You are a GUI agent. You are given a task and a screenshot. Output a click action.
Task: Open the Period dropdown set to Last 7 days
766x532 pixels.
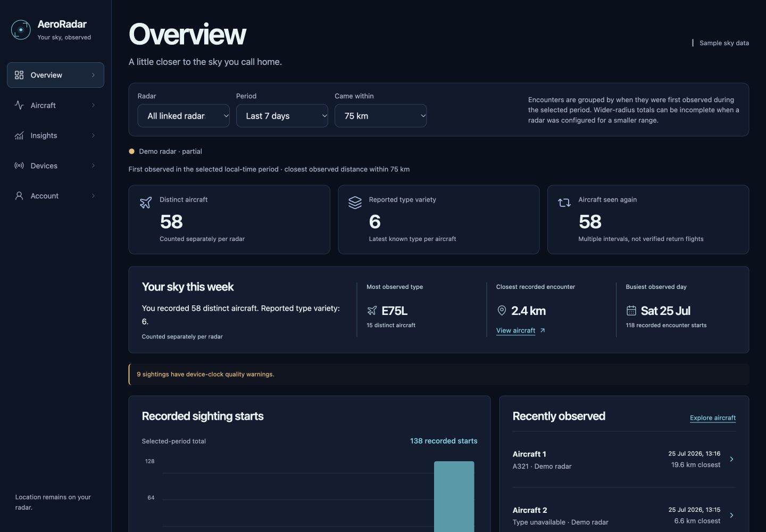pos(282,116)
